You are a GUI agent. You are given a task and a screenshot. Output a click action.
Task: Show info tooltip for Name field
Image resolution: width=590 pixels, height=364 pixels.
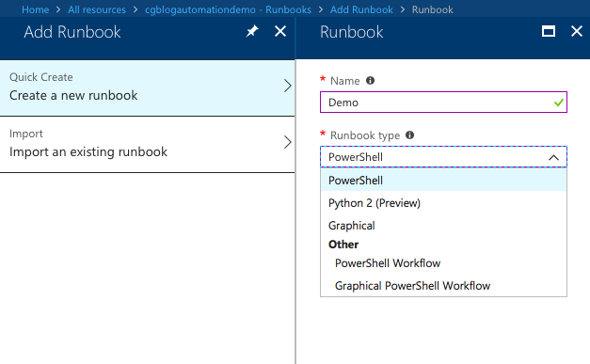pyautogui.click(x=370, y=81)
